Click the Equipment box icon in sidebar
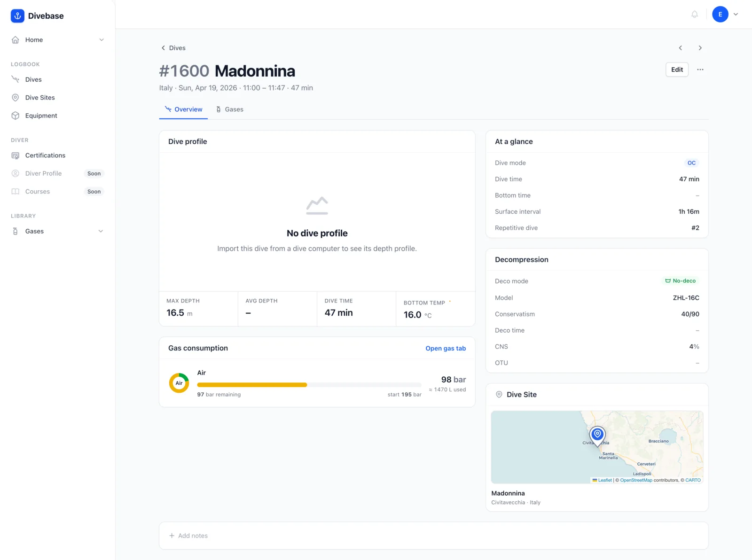The width and height of the screenshot is (752, 560). (16, 116)
